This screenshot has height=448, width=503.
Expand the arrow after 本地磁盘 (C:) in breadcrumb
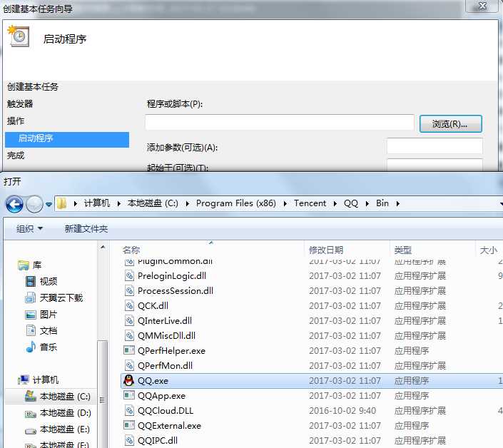coord(188,203)
